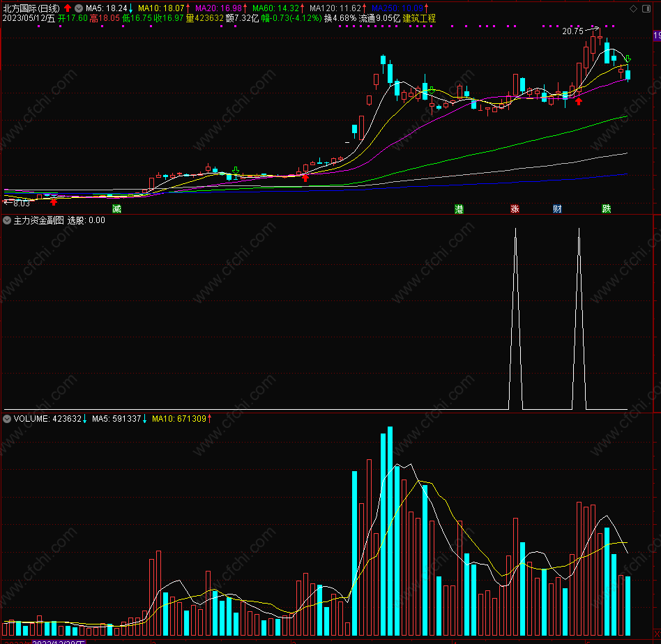Click the last green sell arrow near latest candle
Screen dimensions: 661x644
click(x=628, y=59)
